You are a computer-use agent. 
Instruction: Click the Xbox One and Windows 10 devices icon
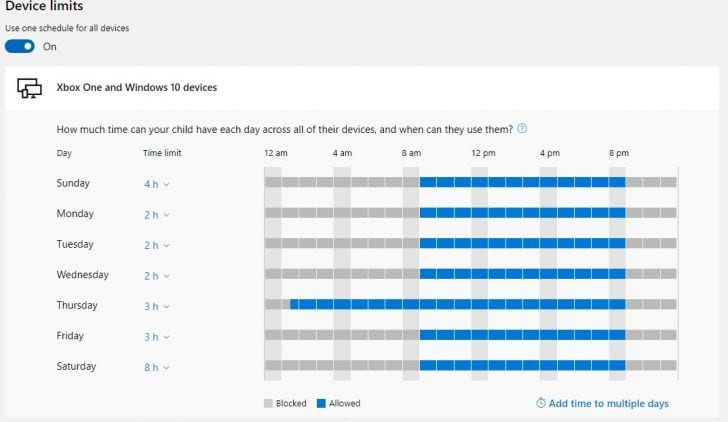tap(29, 88)
